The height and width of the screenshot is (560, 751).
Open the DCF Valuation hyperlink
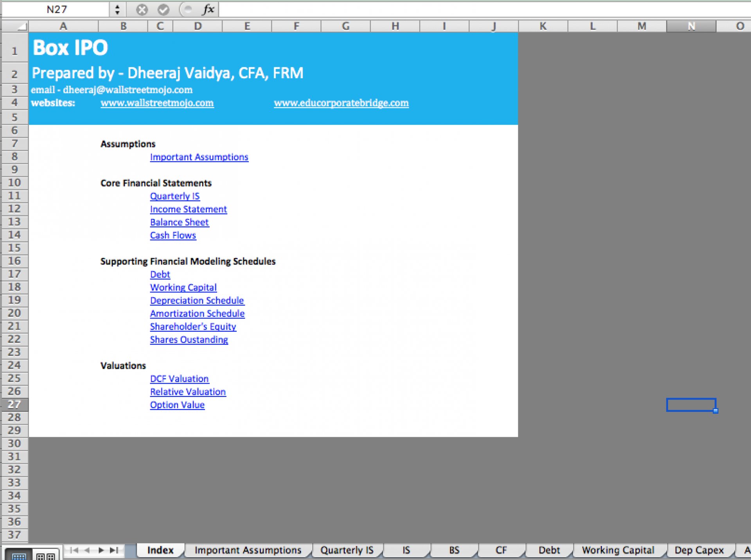tap(180, 379)
